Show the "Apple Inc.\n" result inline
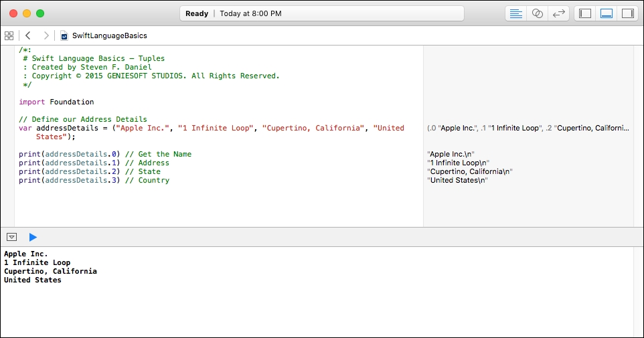This screenshot has height=338, width=644. tap(451, 154)
